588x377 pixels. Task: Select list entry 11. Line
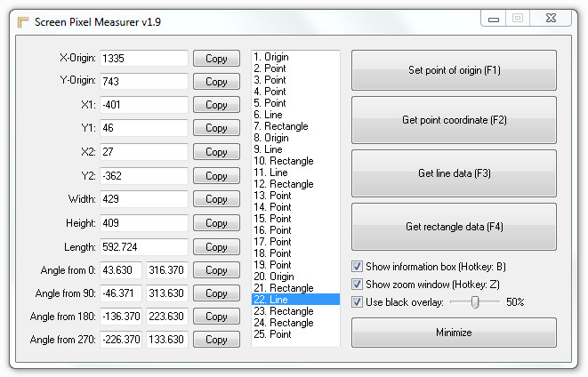click(x=295, y=172)
